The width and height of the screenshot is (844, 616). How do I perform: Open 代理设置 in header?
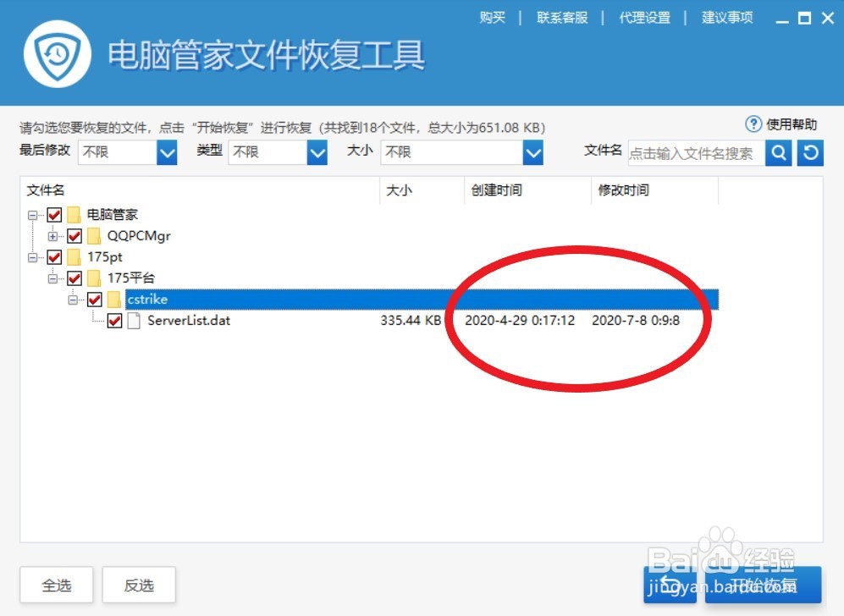tap(644, 18)
